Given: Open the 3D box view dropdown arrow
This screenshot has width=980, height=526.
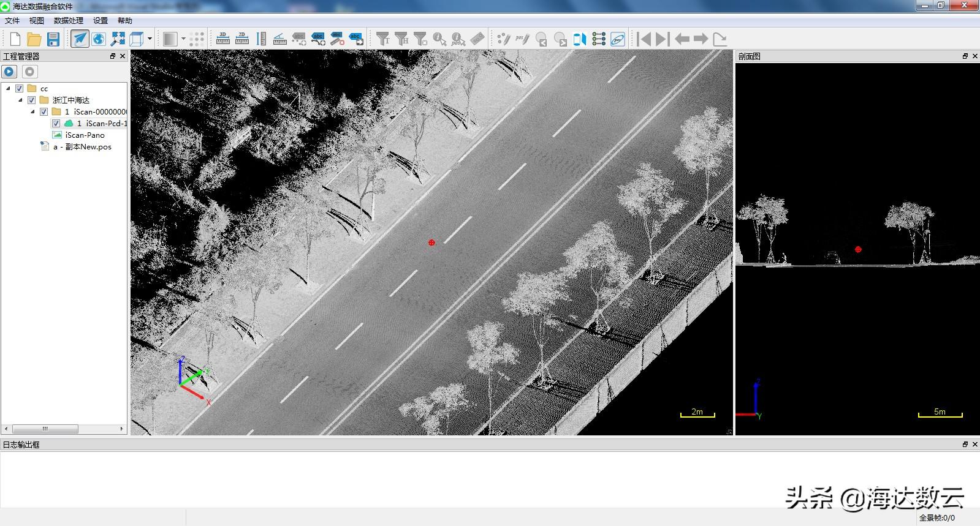Looking at the screenshot, I should click(x=150, y=39).
